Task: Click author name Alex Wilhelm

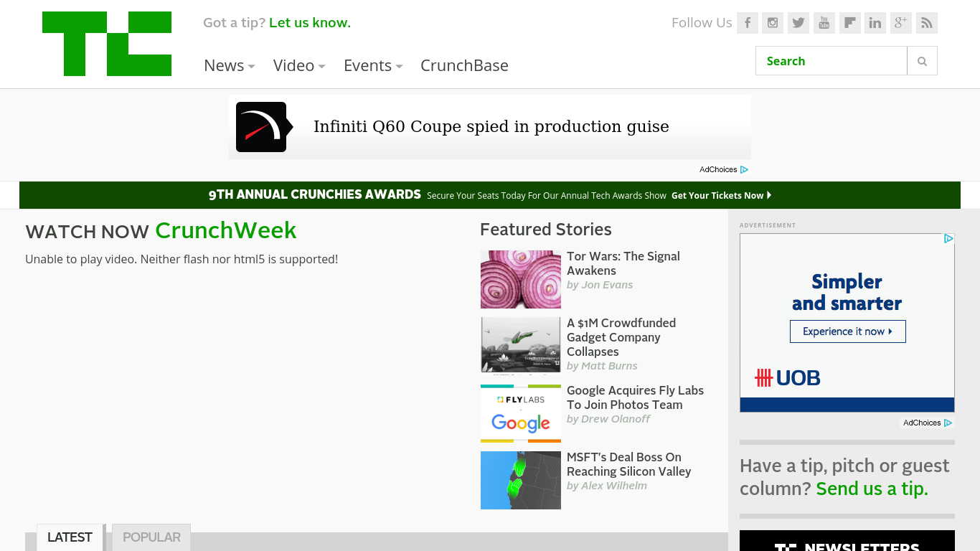Action: coord(614,486)
